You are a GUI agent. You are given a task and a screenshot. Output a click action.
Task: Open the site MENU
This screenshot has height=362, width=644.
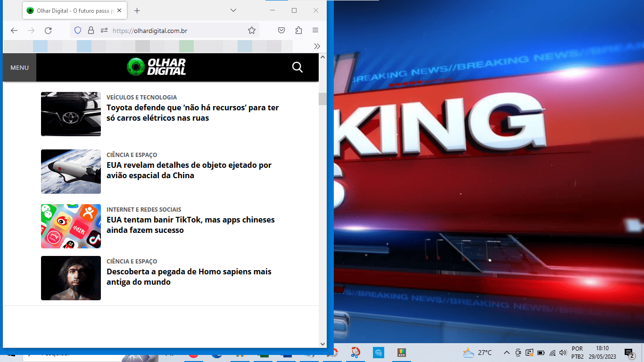pos(19,67)
